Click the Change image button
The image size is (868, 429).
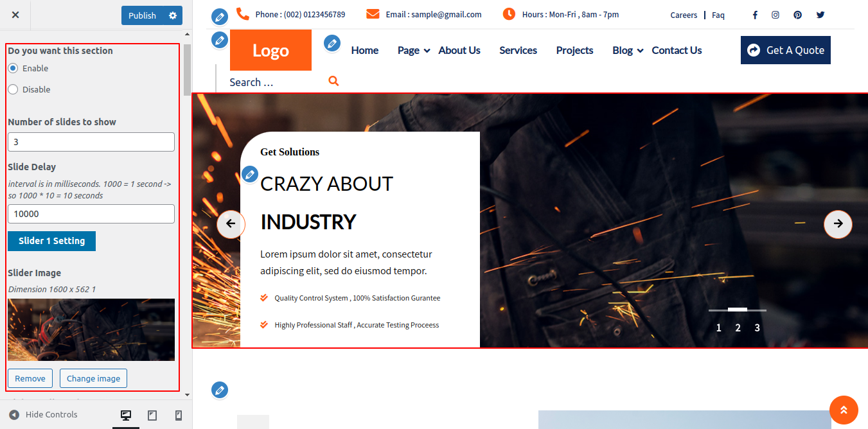click(x=93, y=378)
